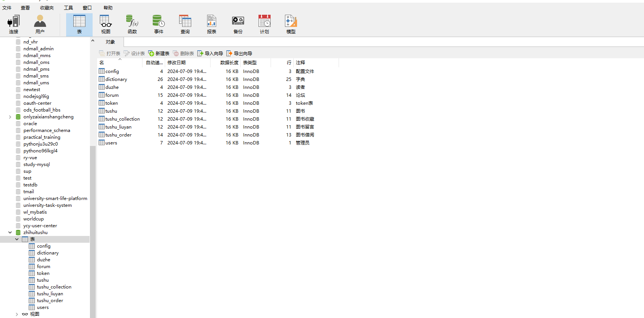Click the oracle database icon in tree

18,124
